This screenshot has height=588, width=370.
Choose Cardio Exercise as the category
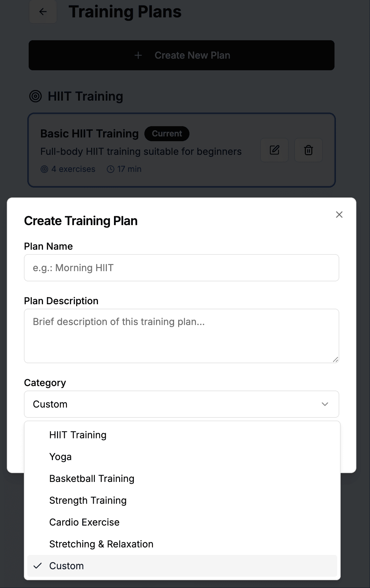84,522
